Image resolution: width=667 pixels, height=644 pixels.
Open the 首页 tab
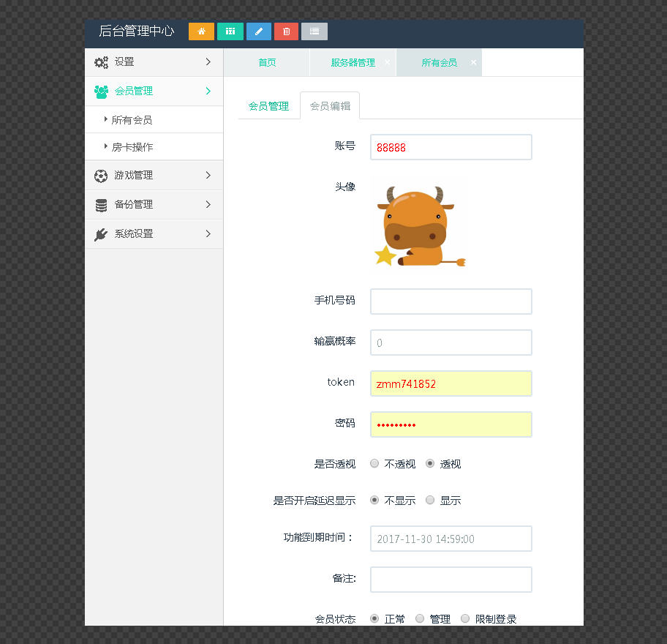pos(266,62)
